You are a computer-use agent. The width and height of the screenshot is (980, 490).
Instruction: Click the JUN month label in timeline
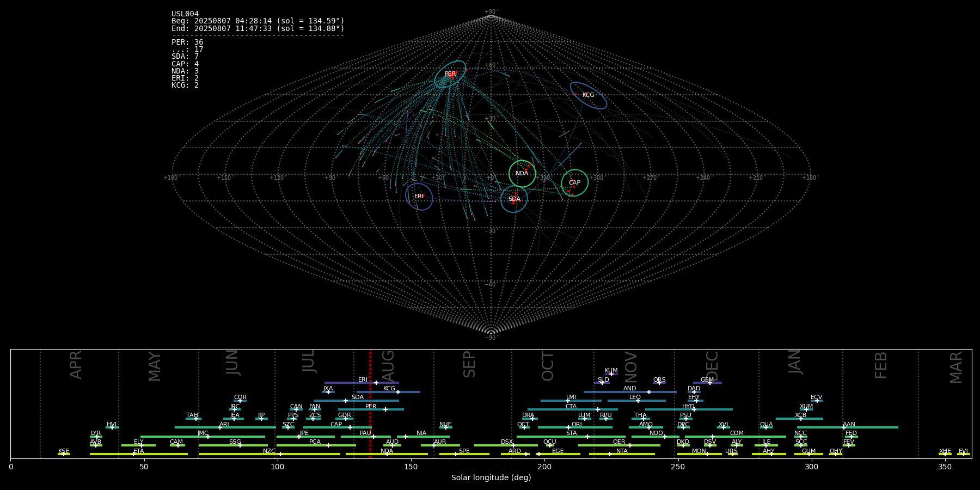232,362
